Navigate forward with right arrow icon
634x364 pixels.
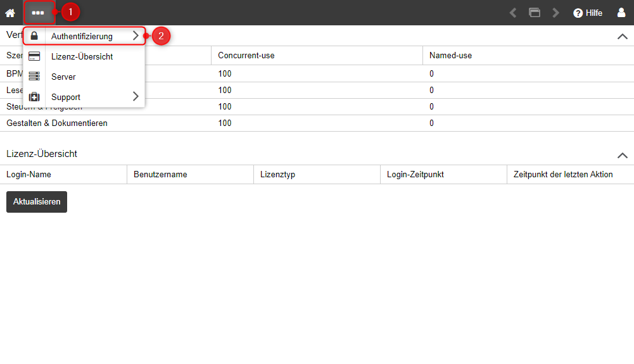point(555,13)
